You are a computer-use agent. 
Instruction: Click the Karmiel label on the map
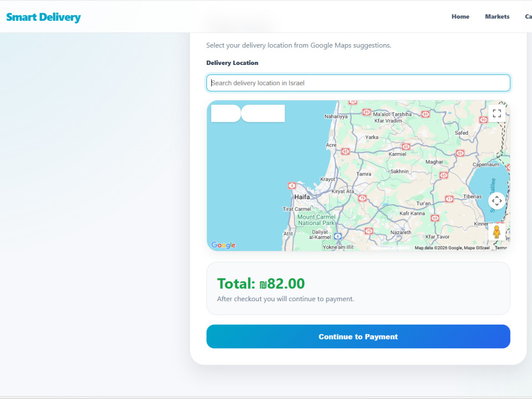397,154
